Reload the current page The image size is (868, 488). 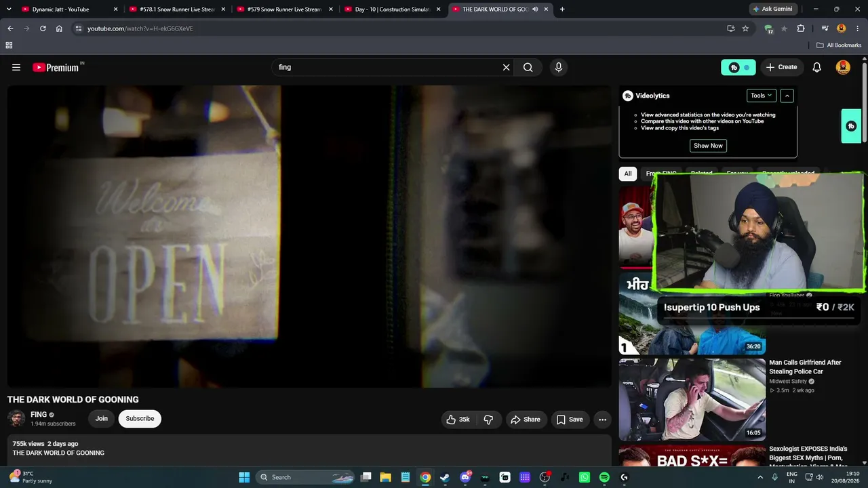pos(43,28)
